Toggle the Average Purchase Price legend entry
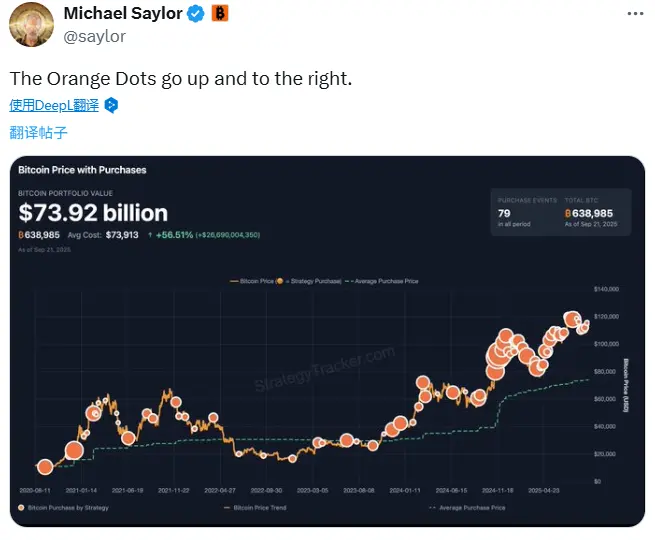This screenshot has width=655, height=540. coord(469,508)
